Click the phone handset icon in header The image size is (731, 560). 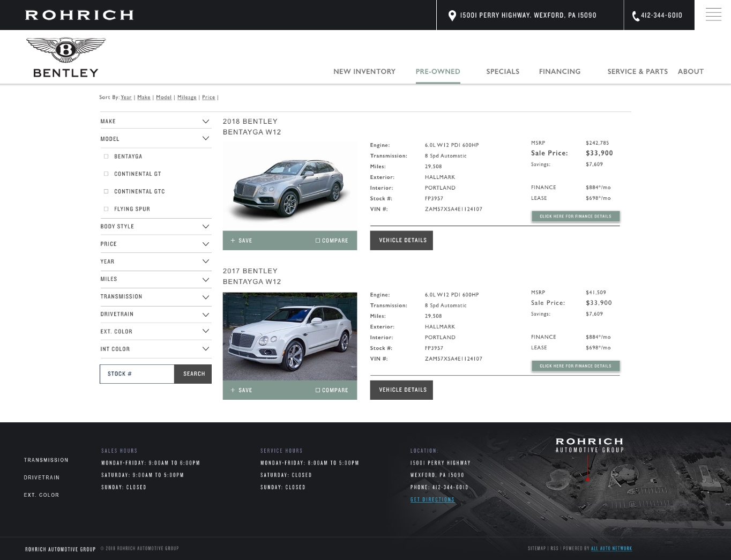pyautogui.click(x=636, y=16)
